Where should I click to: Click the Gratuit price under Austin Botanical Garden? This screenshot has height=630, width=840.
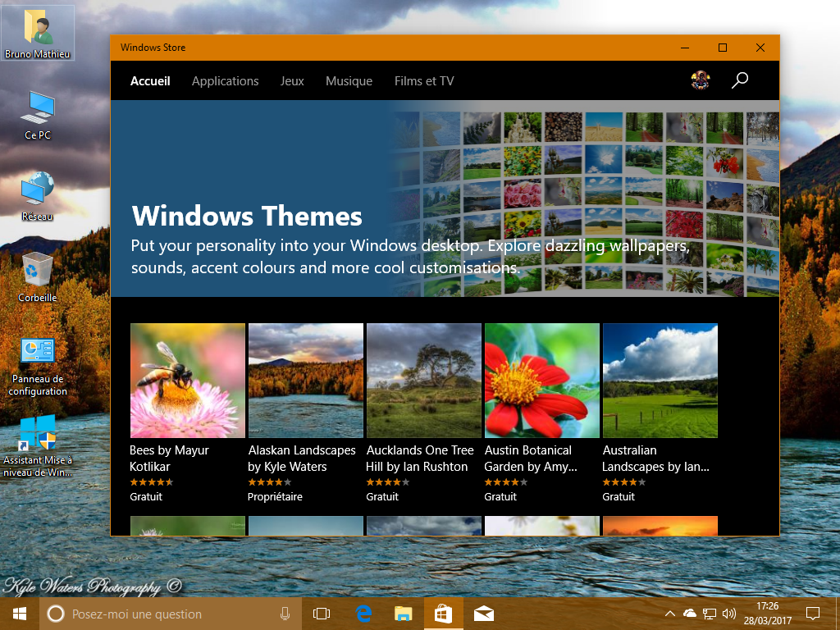500,496
